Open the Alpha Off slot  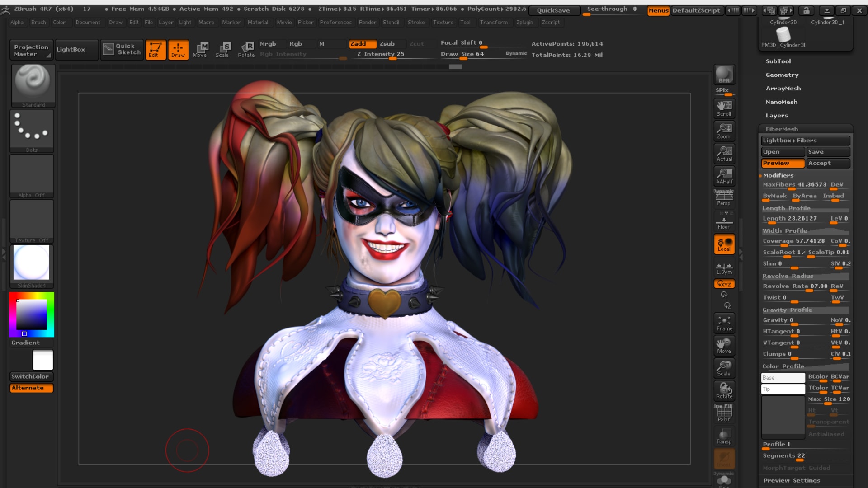(32, 176)
